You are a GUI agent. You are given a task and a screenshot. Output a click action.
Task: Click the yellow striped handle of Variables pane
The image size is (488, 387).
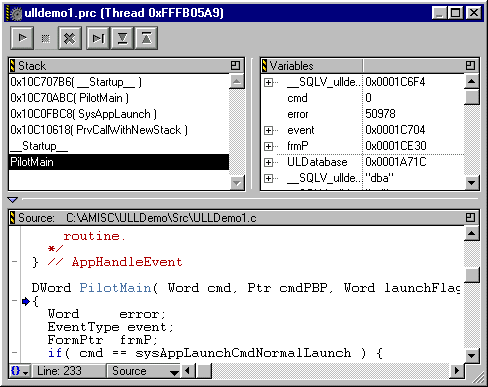[264, 66]
